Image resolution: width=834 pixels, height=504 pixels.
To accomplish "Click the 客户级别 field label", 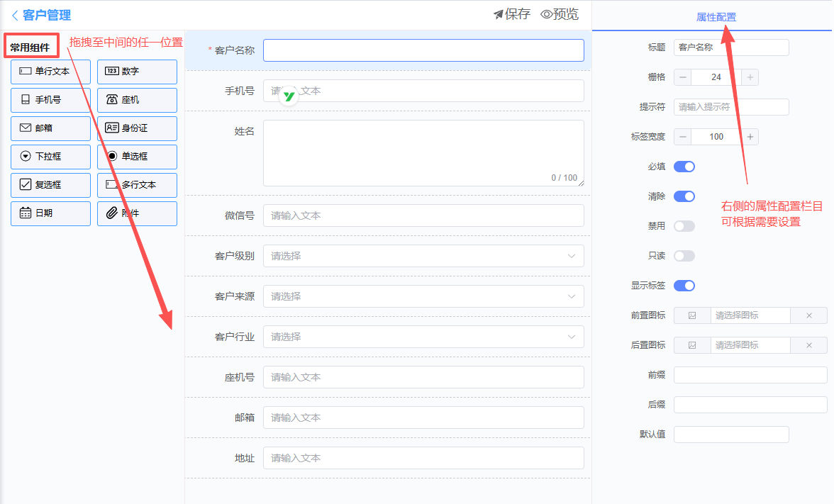I will (235, 256).
